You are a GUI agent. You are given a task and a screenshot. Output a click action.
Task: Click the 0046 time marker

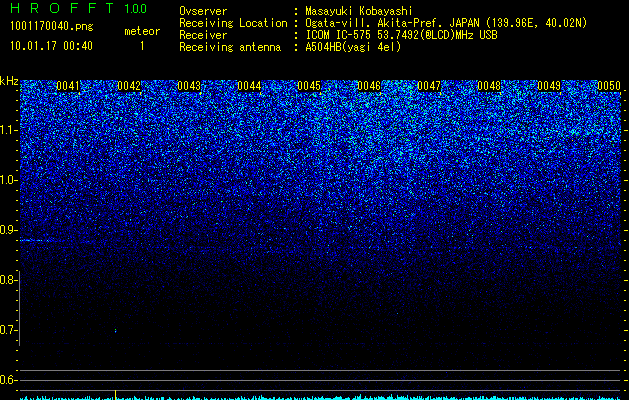point(369,86)
